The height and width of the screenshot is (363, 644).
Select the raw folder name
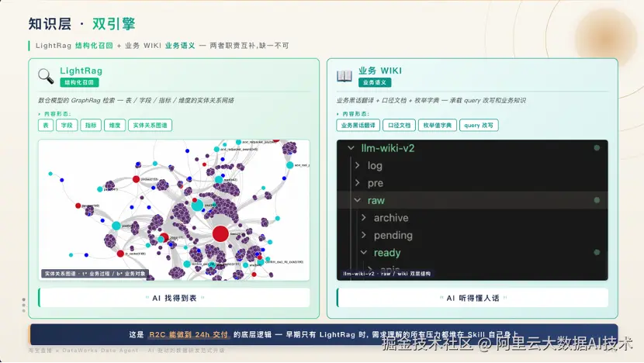376,200
